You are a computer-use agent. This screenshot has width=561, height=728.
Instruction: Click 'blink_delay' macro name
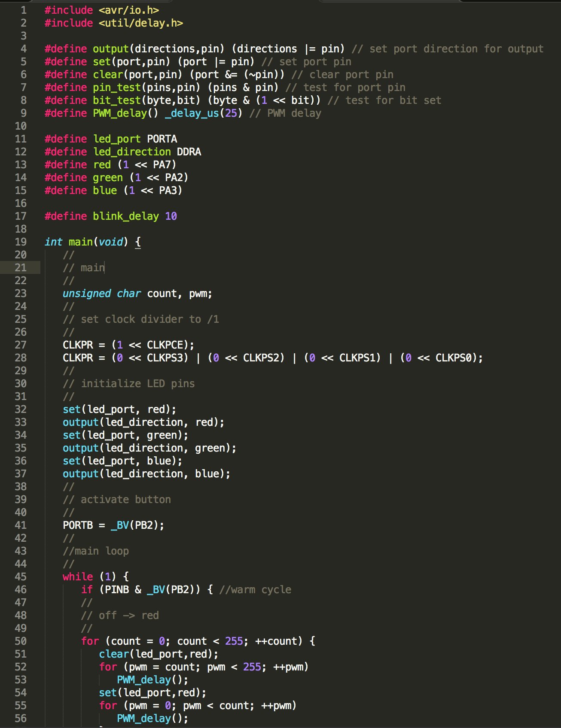tap(126, 216)
